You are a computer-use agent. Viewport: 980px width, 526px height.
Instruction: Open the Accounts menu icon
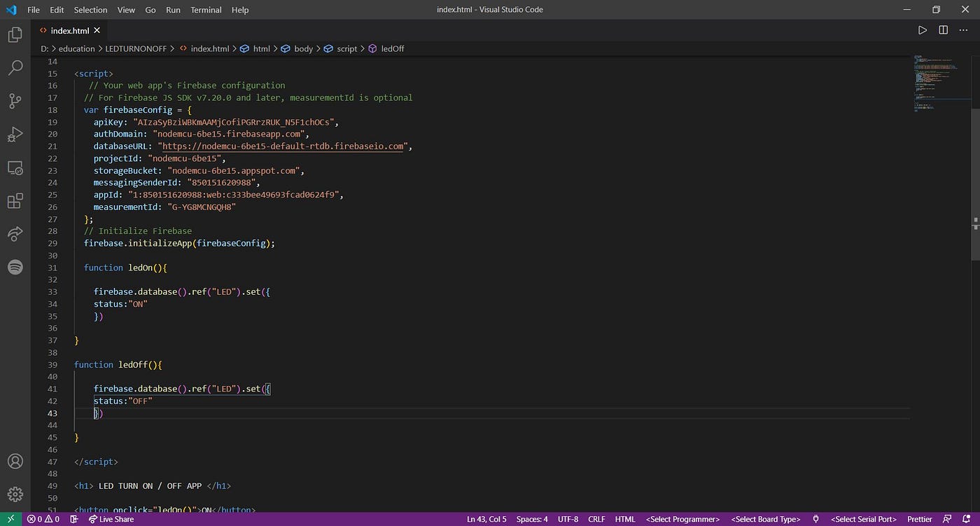click(15, 462)
